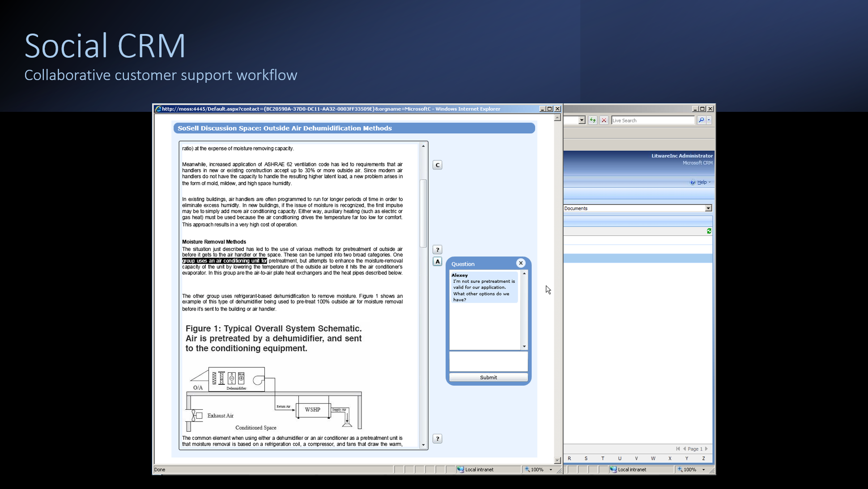Click in the Live Search field
The image size is (868, 489).
pos(652,120)
